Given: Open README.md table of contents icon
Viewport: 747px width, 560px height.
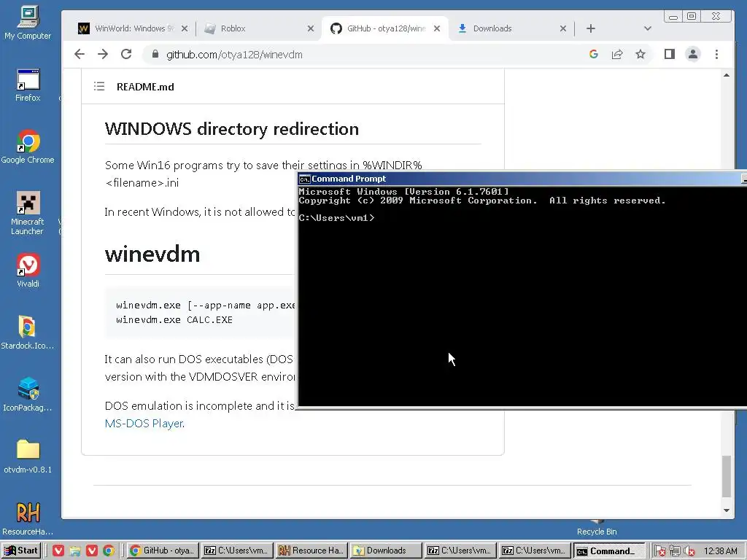Looking at the screenshot, I should [99, 86].
